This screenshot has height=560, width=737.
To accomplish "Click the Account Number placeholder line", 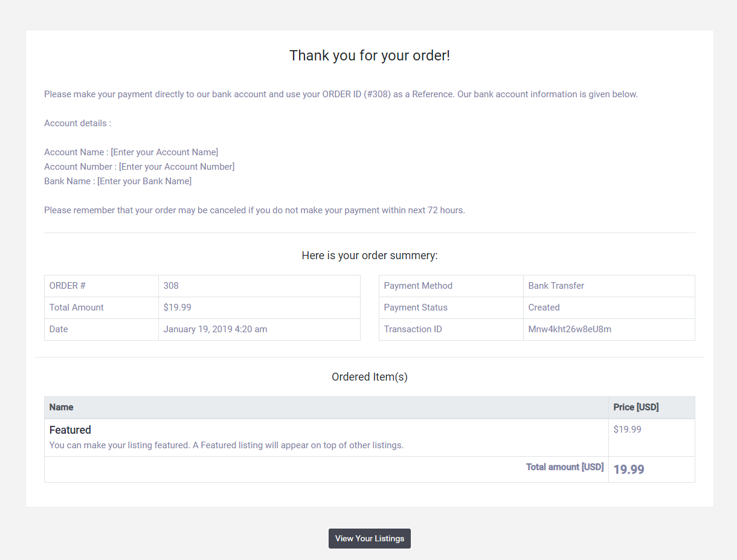I will pos(139,167).
